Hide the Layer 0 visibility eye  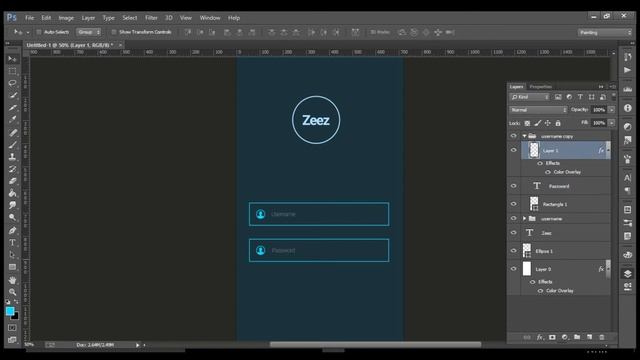(x=513, y=269)
